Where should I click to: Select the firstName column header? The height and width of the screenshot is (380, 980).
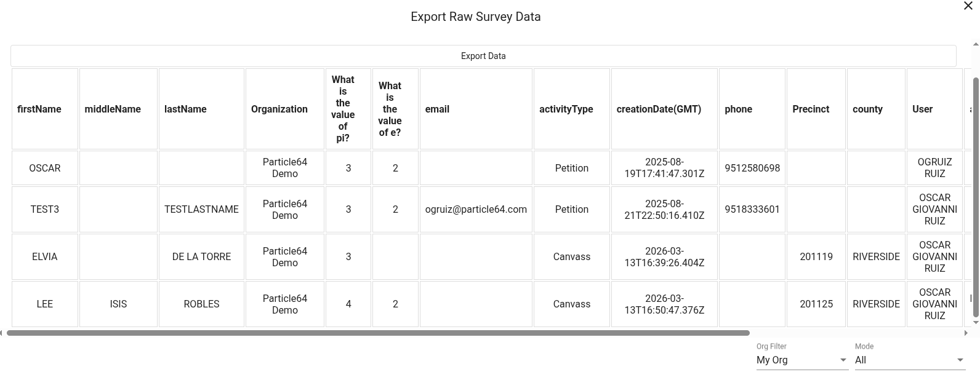39,109
